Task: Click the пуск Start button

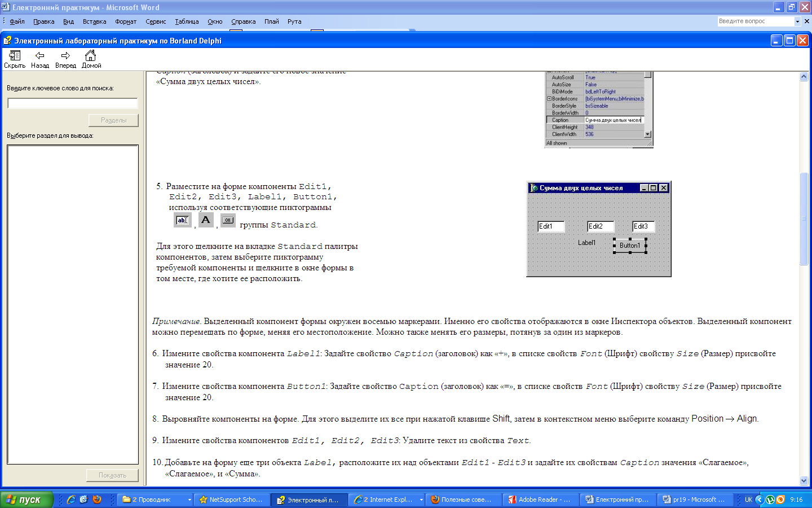Action: coord(27,500)
